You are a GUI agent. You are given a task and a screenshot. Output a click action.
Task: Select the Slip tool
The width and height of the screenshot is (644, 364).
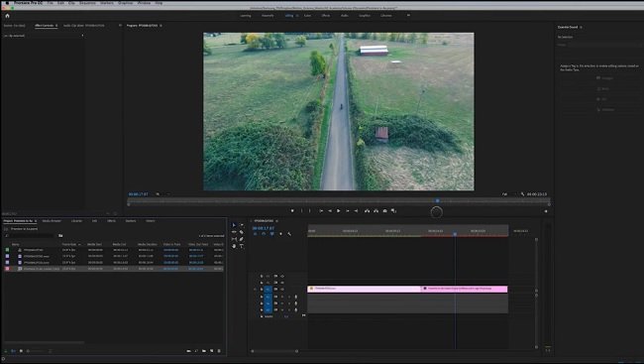click(x=234, y=239)
